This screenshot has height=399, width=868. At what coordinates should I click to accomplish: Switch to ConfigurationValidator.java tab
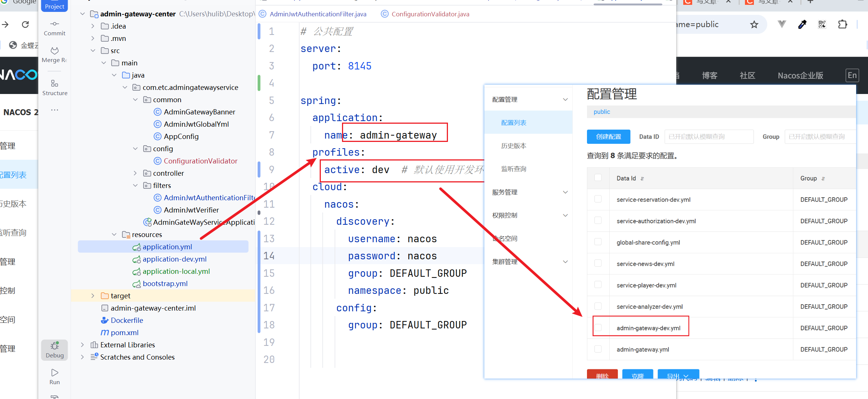[x=425, y=14]
